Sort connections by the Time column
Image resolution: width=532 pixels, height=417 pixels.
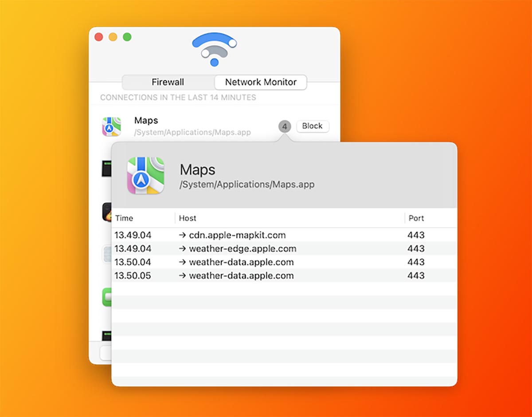(143, 218)
